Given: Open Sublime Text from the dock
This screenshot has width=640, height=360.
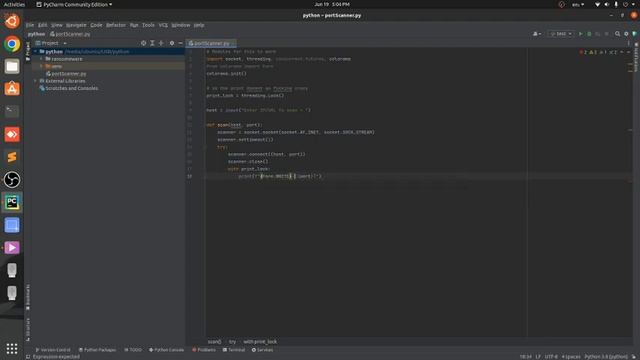Looking at the screenshot, I should pos(12,157).
